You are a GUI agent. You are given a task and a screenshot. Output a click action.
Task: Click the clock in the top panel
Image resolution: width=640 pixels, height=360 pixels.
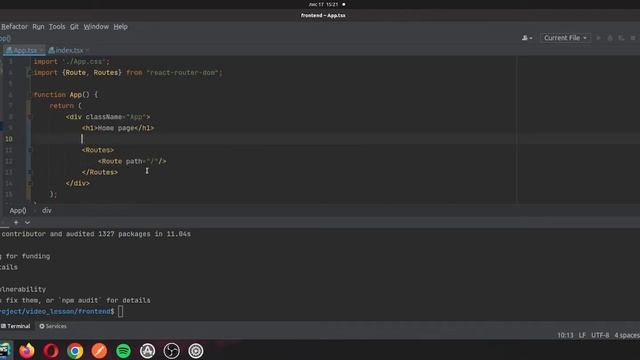pyautogui.click(x=324, y=4)
